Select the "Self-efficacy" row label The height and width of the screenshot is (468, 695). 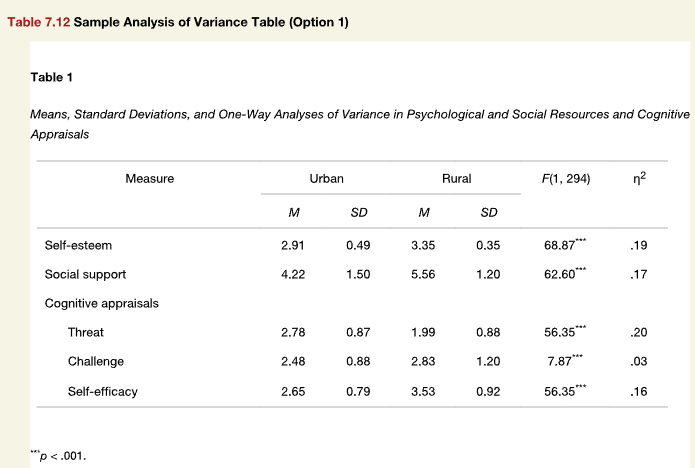pyautogui.click(x=103, y=391)
